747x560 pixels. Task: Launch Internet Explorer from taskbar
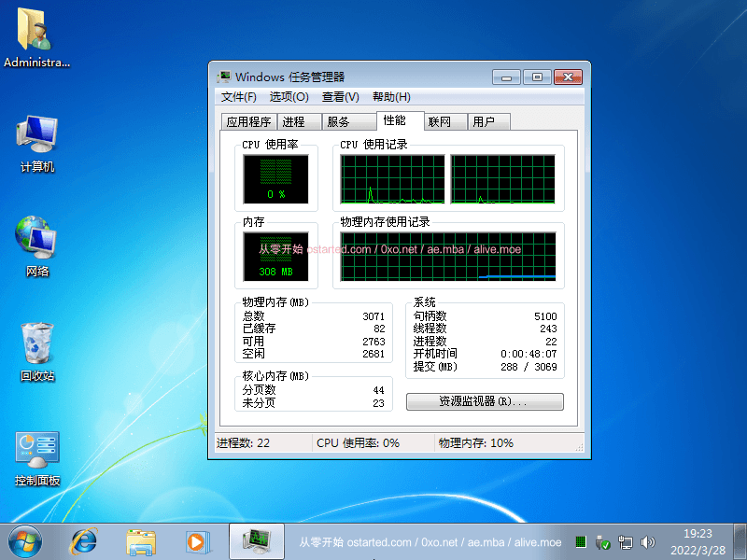[x=83, y=542]
